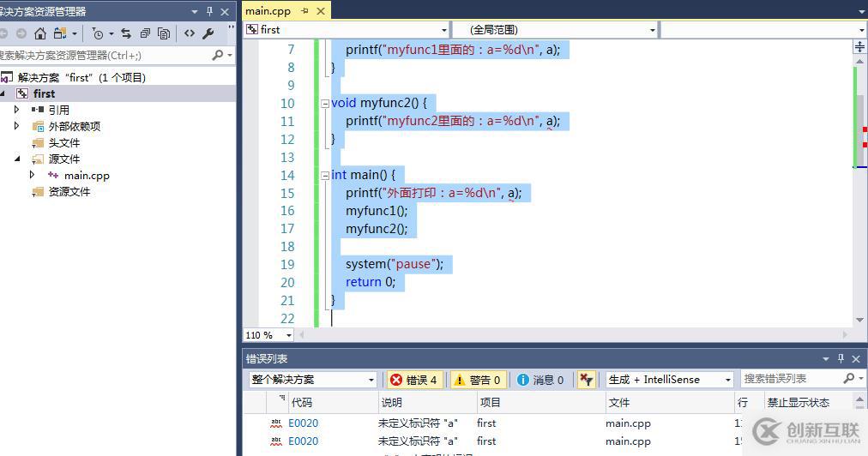
Task: Expand the main.cpp tree node
Action: pyautogui.click(x=32, y=175)
